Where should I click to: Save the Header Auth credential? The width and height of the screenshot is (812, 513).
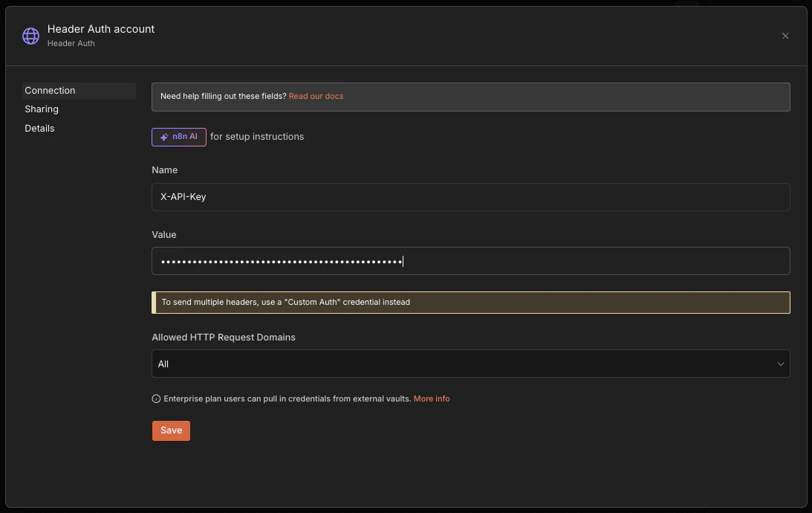pyautogui.click(x=171, y=430)
